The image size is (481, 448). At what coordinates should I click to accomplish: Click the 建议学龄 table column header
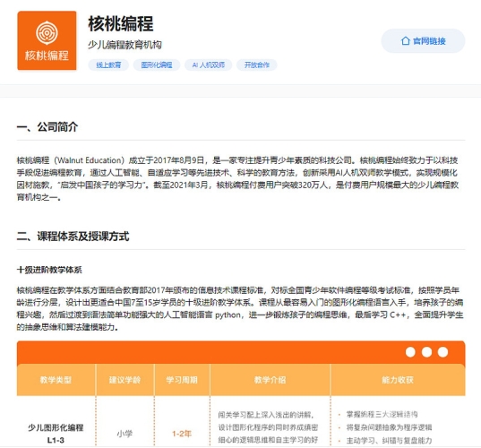(125, 380)
